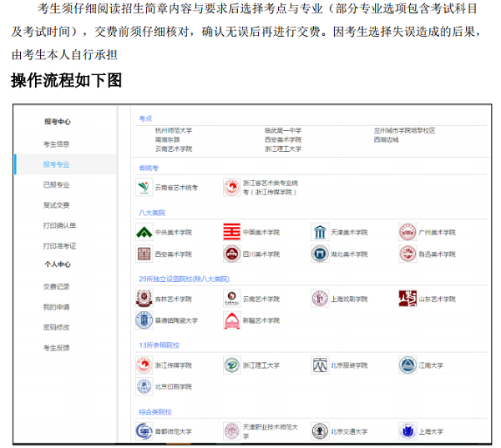Select exam site 浙江理工大学 under 考点
Screen dimensions: 501x448
point(283,148)
